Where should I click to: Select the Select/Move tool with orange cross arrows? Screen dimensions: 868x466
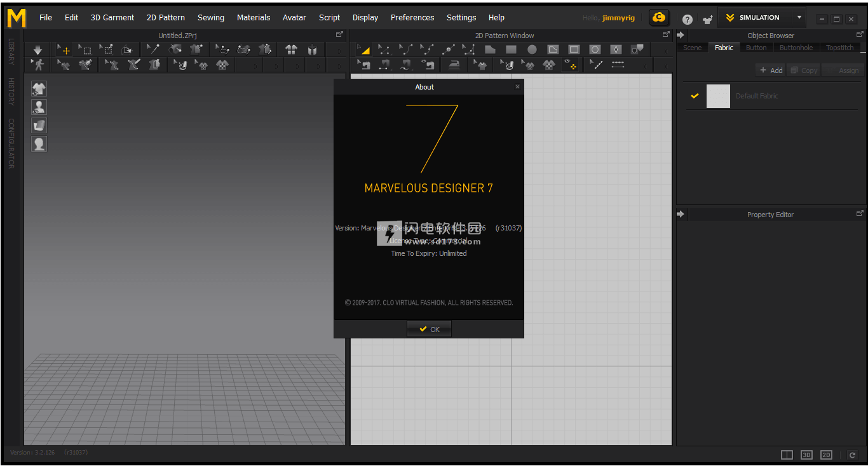(64, 50)
